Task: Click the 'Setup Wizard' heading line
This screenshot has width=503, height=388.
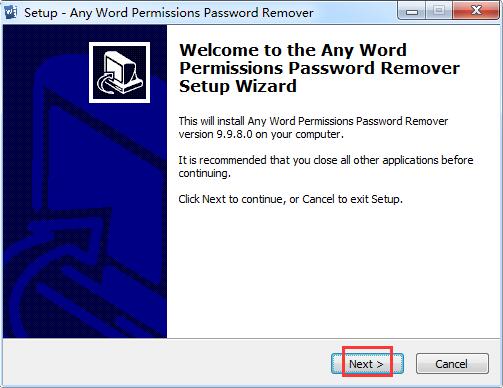Action: pos(238,86)
